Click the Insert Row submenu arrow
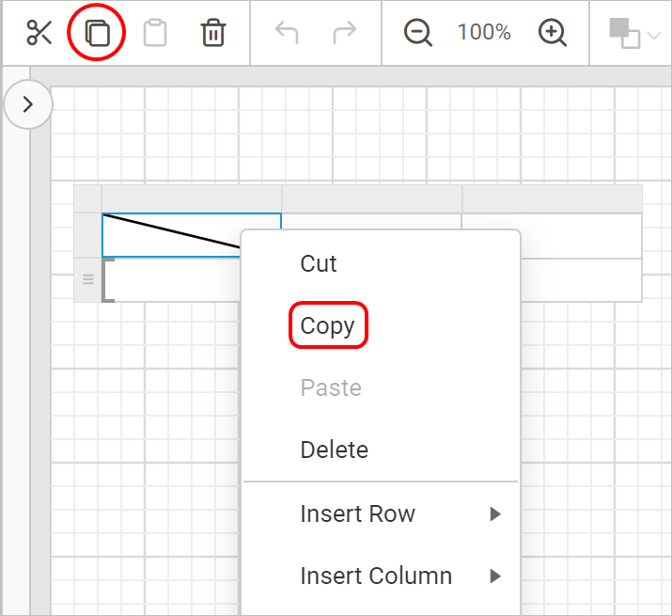 [x=495, y=513]
